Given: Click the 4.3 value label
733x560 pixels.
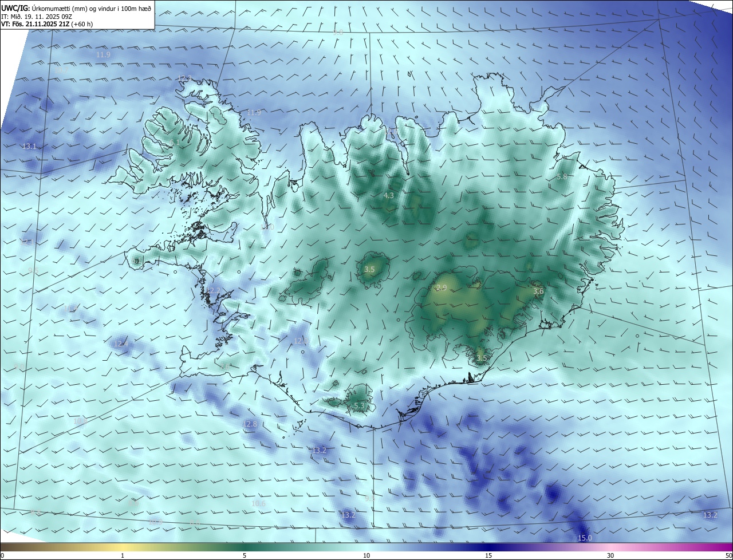Looking at the screenshot, I should 388,195.
